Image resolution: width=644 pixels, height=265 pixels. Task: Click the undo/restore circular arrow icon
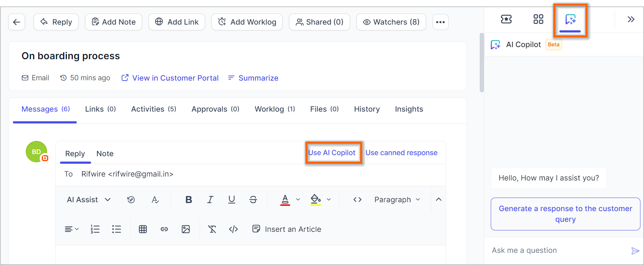click(131, 200)
